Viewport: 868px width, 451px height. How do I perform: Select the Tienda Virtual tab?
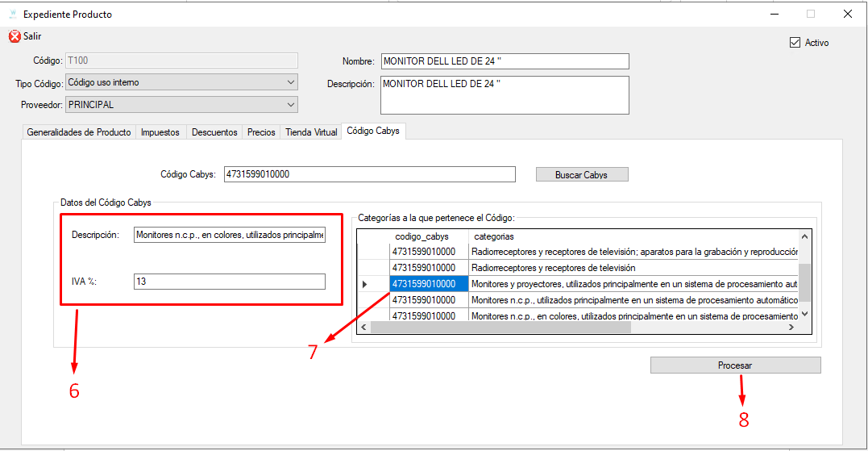(x=311, y=132)
